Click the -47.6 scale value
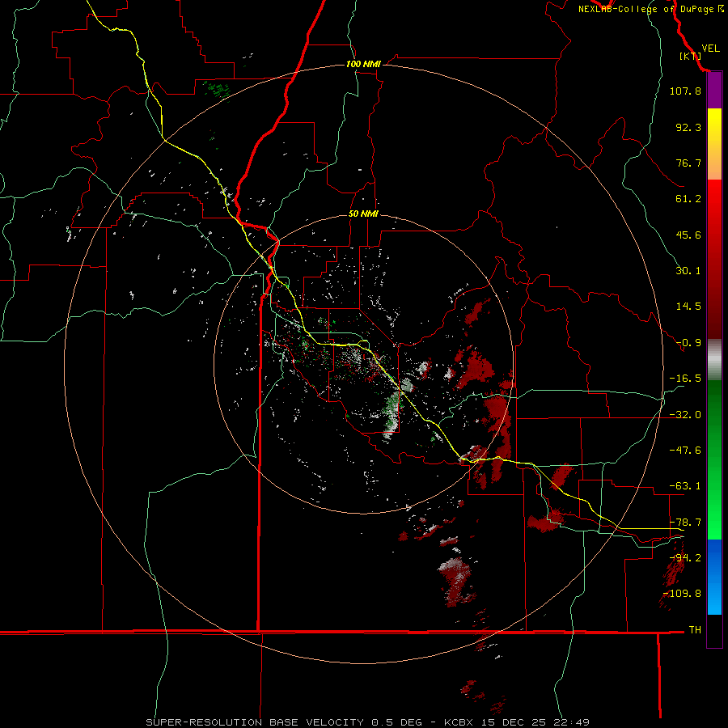The width and height of the screenshot is (728, 728). (685, 451)
